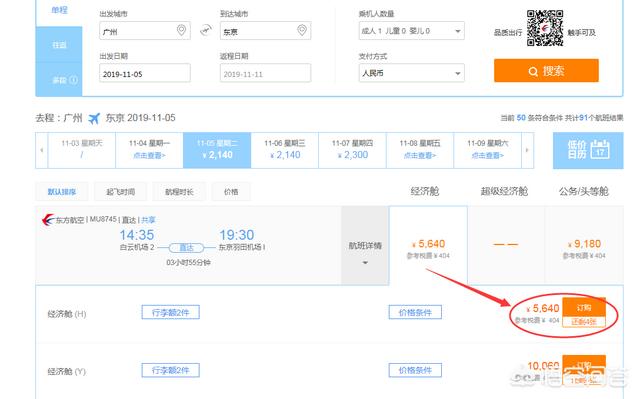
Task: Select economy fare cell ¥5,640
Action: click(x=428, y=246)
